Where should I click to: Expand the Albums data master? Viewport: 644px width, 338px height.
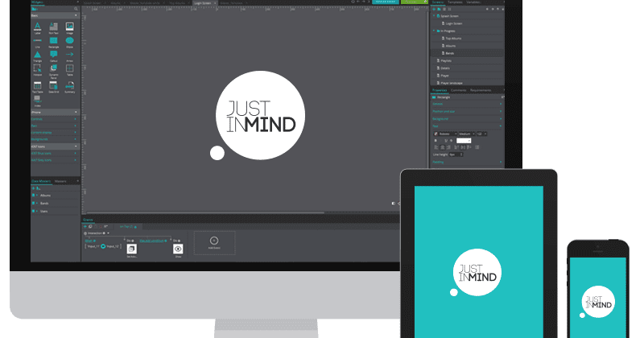coord(37,196)
